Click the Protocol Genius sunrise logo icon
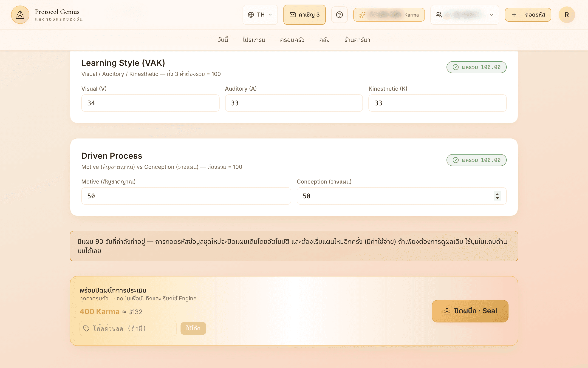588x368 pixels. tap(20, 15)
